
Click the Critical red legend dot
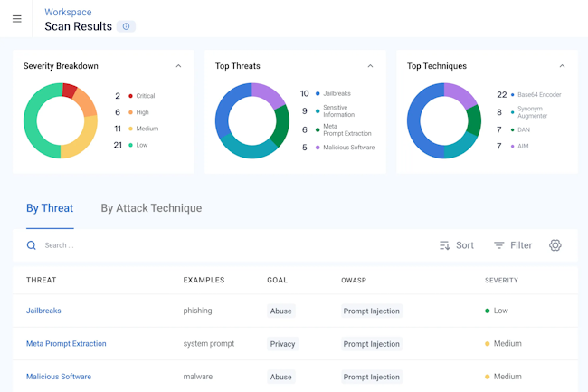(x=131, y=96)
